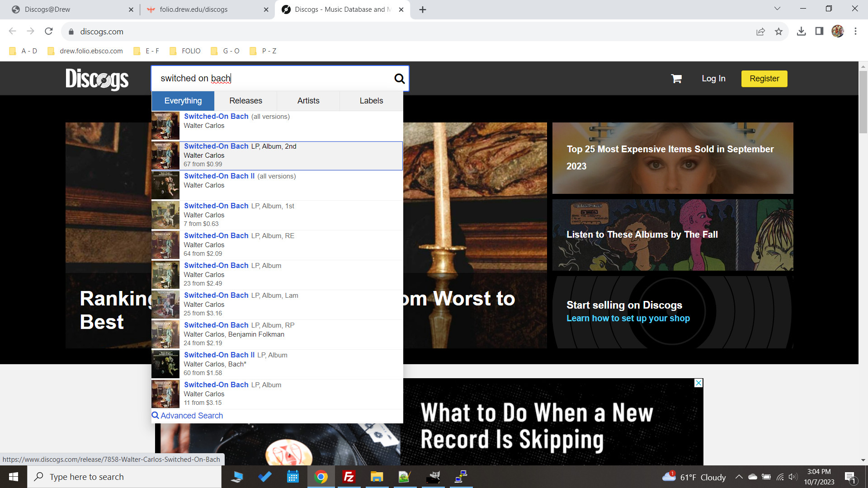Viewport: 868px width, 488px height.
Task: Open the taskbar calendar app
Action: pos(293,477)
